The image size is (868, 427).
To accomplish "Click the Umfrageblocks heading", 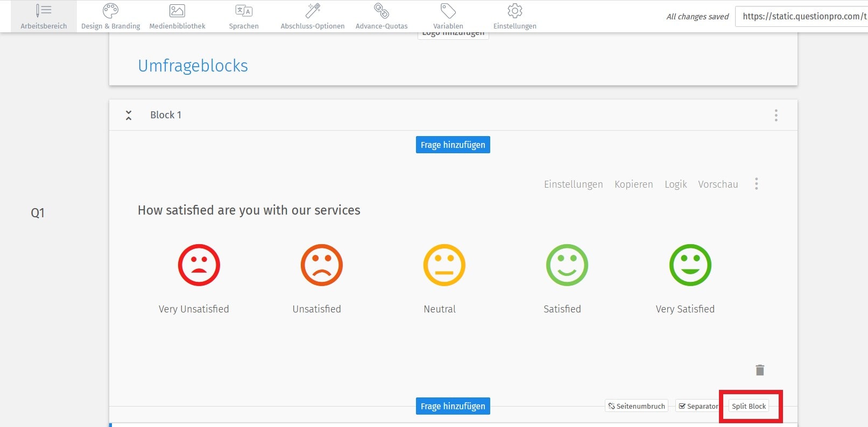I will 193,66.
